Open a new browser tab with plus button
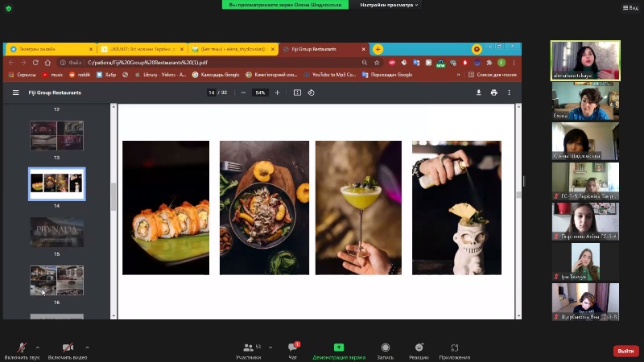 click(x=378, y=49)
